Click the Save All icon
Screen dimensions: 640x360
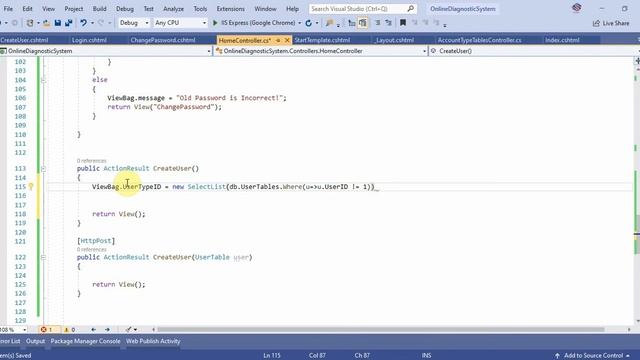tap(69, 23)
